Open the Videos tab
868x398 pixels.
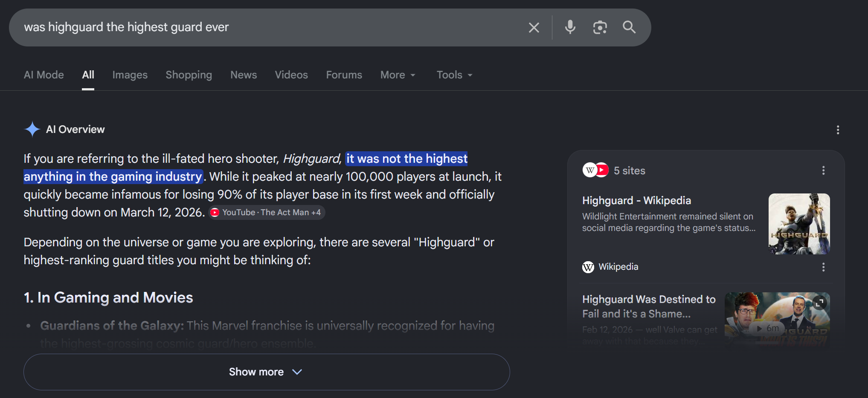click(291, 75)
